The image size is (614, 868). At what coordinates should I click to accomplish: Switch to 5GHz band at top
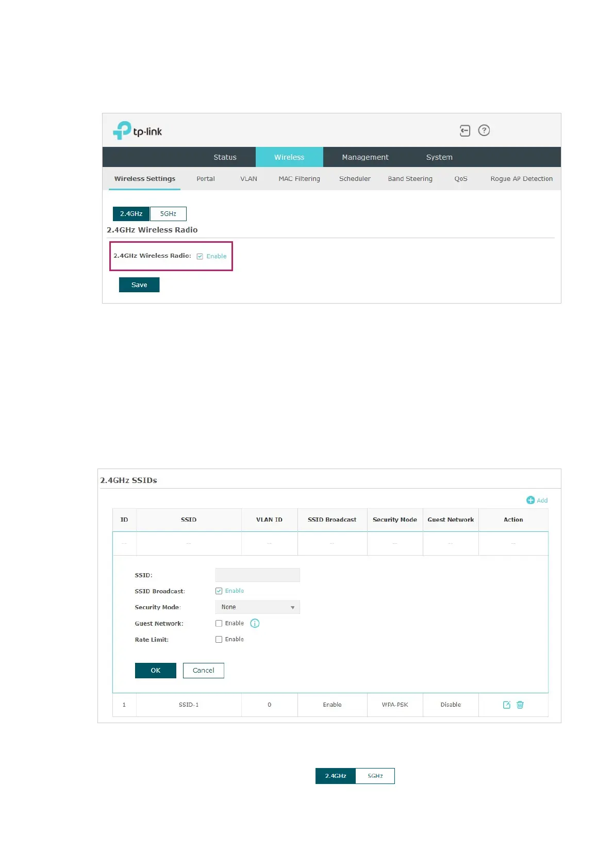pos(168,214)
